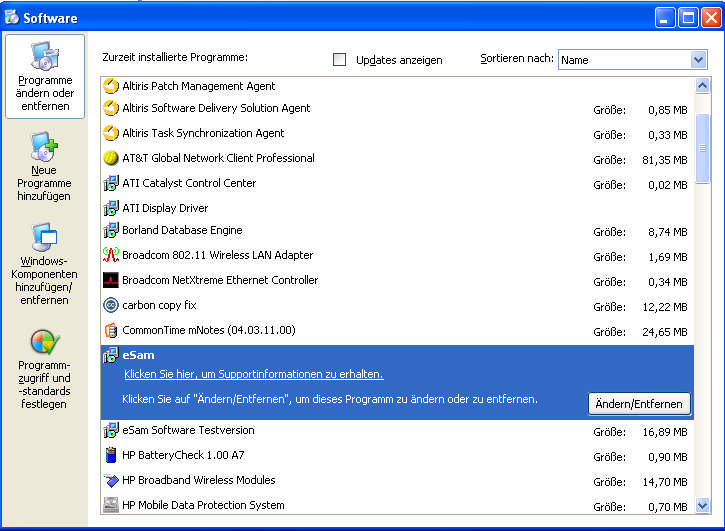Click the Altiris Software Delivery Solution Agent icon

(111, 108)
